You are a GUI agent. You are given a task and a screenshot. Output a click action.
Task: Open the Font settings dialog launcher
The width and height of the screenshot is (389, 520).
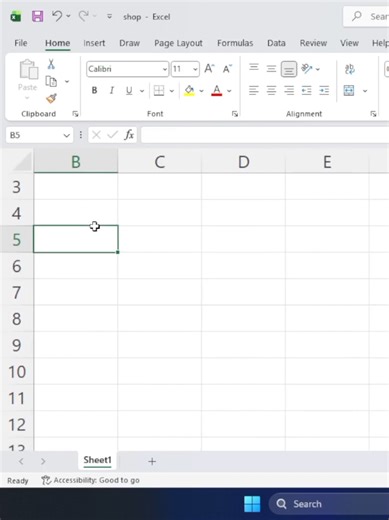[x=235, y=114]
